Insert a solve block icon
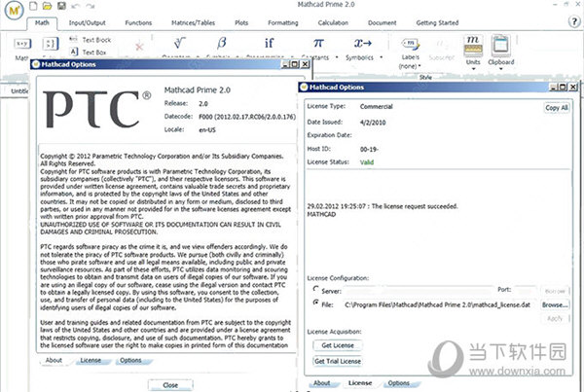 pos(51,44)
